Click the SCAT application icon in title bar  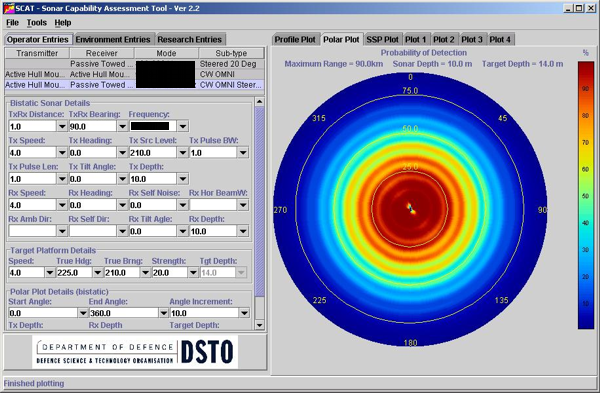pyautogui.click(x=8, y=8)
